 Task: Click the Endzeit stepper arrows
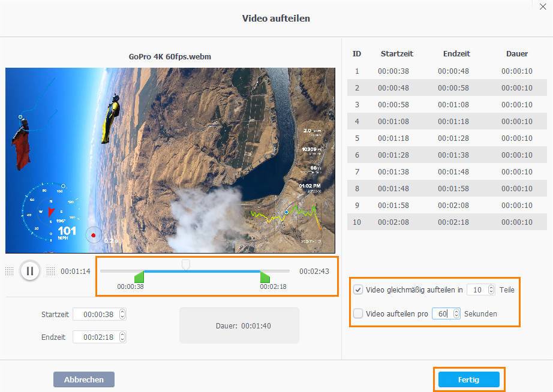(122, 337)
